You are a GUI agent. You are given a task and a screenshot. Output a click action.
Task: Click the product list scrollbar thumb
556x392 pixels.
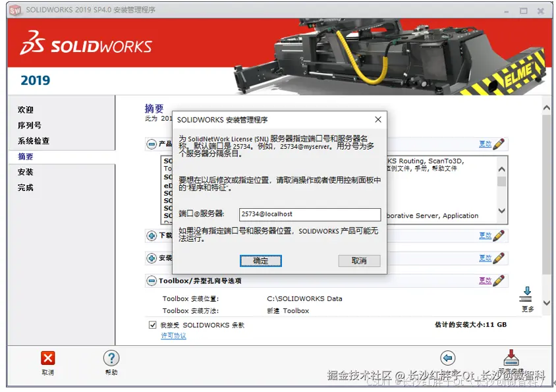[502, 181]
